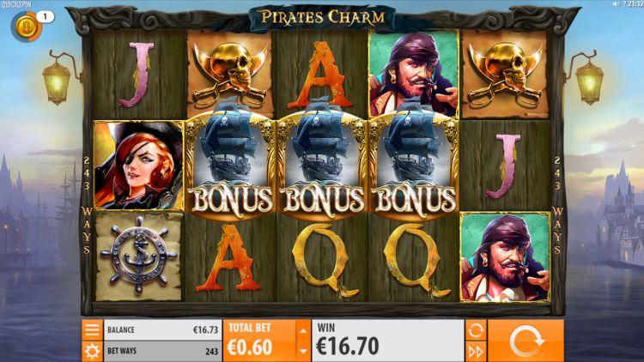Toggle fast-forward turbo spin mode
The image size is (644, 362).
pyautogui.click(x=476, y=352)
